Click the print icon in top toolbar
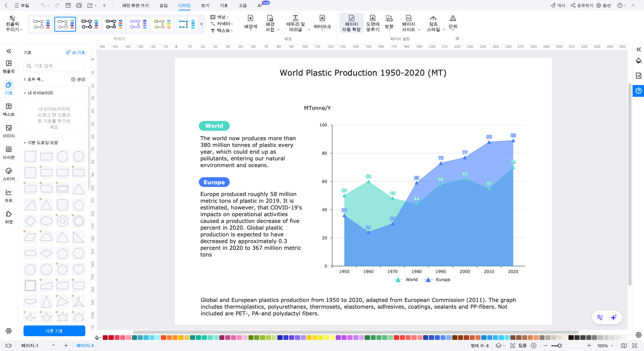The height and width of the screenshot is (351, 644). click(x=79, y=5)
